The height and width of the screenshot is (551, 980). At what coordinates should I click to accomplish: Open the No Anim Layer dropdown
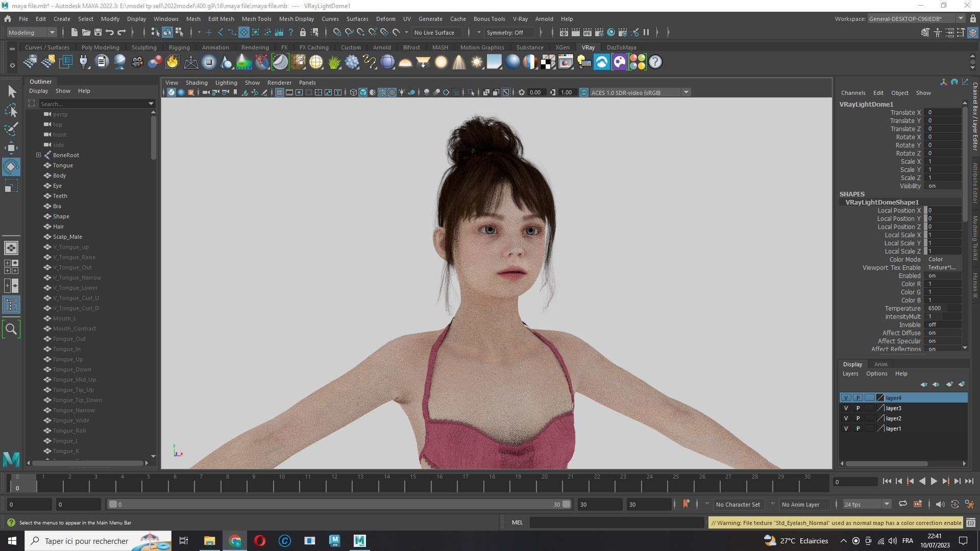point(804,504)
